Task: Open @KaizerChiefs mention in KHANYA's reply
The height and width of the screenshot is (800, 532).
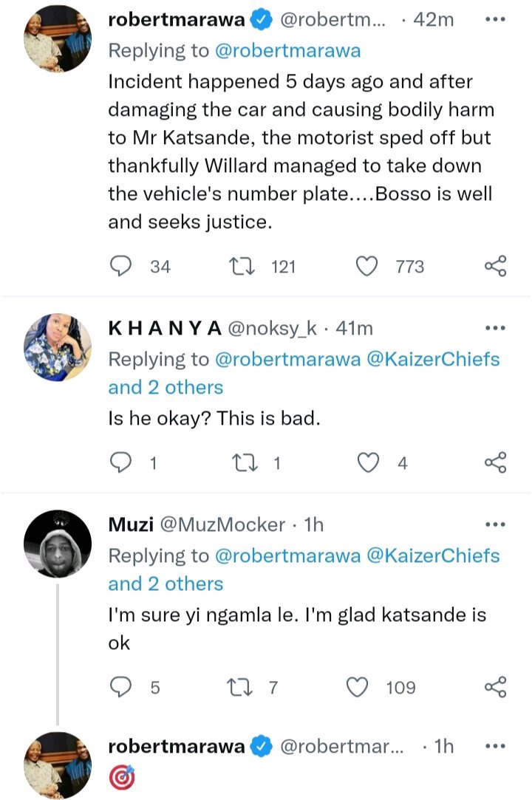Action: click(433, 359)
